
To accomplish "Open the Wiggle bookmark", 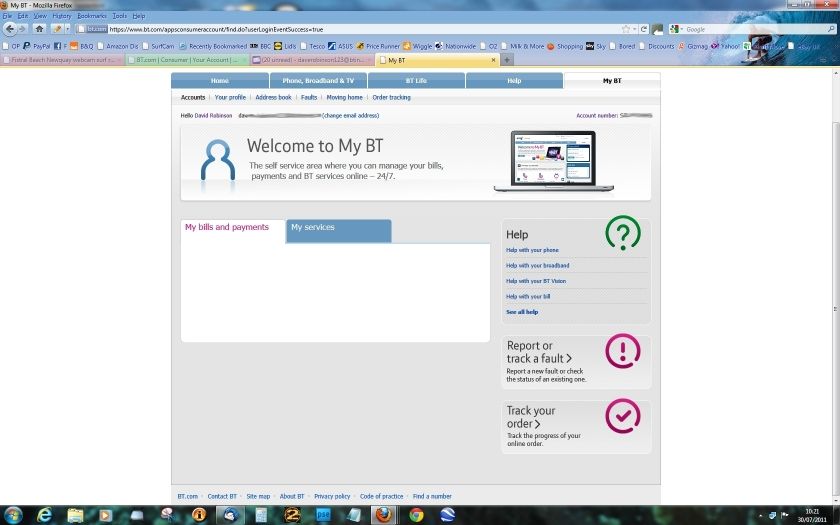I will pyautogui.click(x=417, y=46).
